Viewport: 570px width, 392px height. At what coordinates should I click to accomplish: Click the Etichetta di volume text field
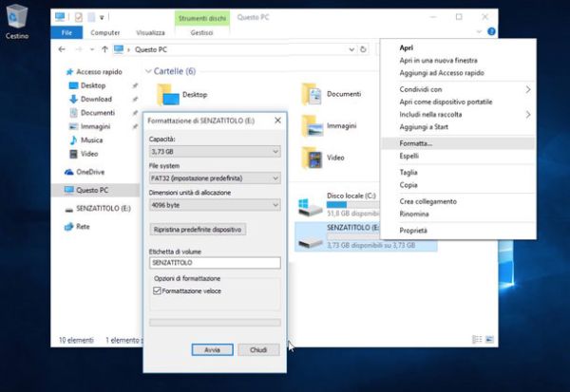click(x=215, y=263)
